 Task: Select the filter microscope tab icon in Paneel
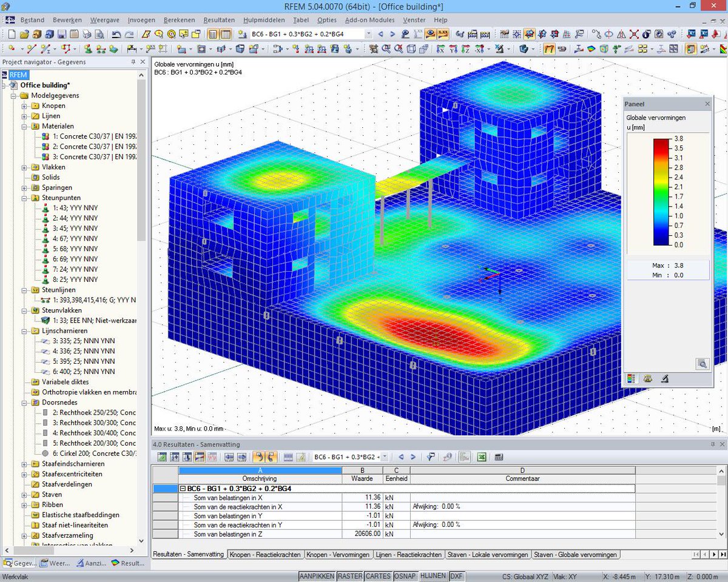point(665,378)
